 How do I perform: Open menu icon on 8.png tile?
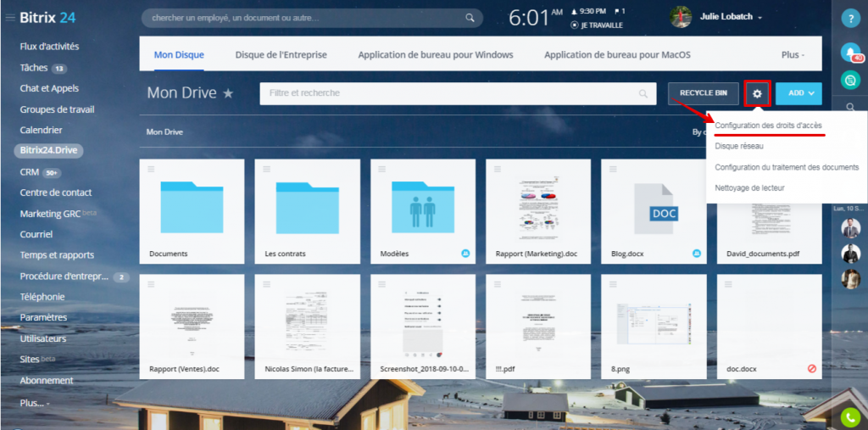pos(613,284)
